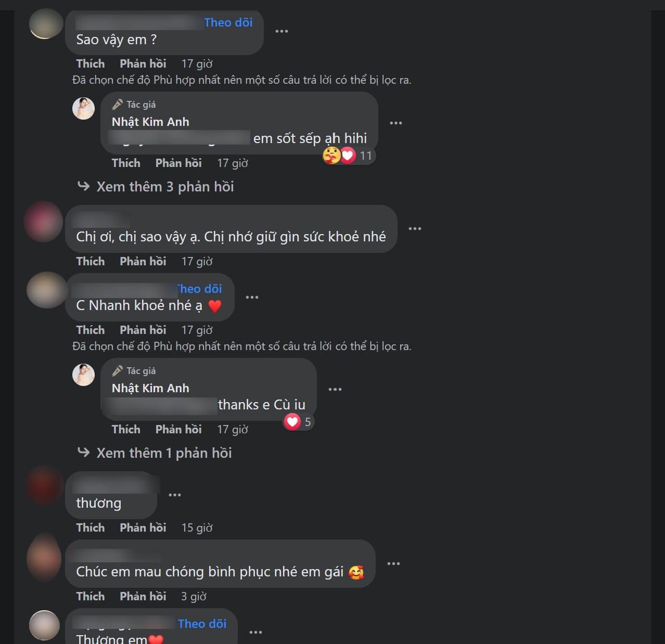Open three-dot menu for 'C Nhanh khoẻ nhé' comment
This screenshot has height=644, width=665.
click(x=252, y=298)
